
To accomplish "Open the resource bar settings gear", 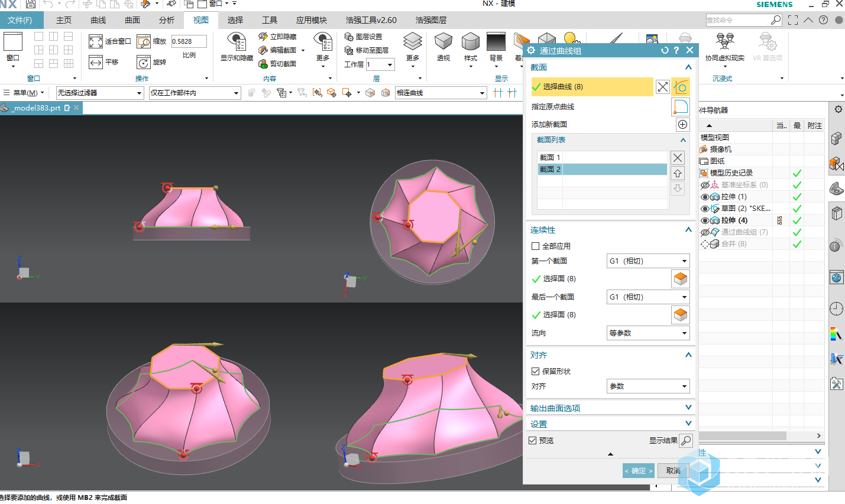I will coord(838,109).
